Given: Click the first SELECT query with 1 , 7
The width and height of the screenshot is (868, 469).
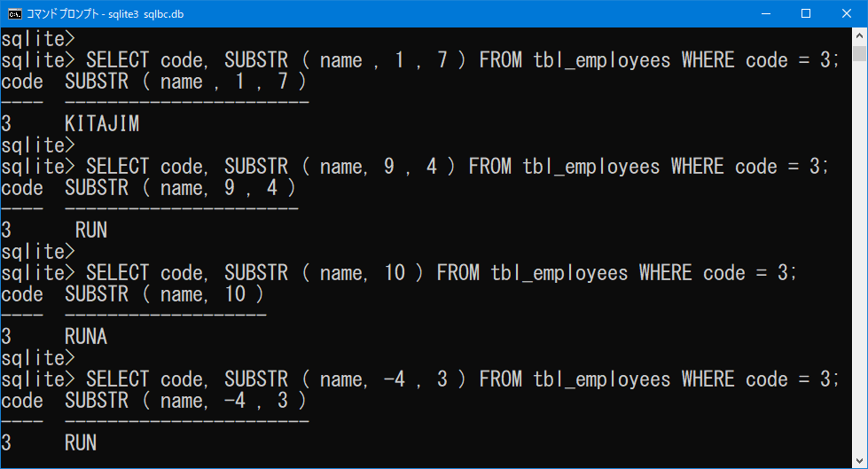Looking at the screenshot, I should pos(462,59).
